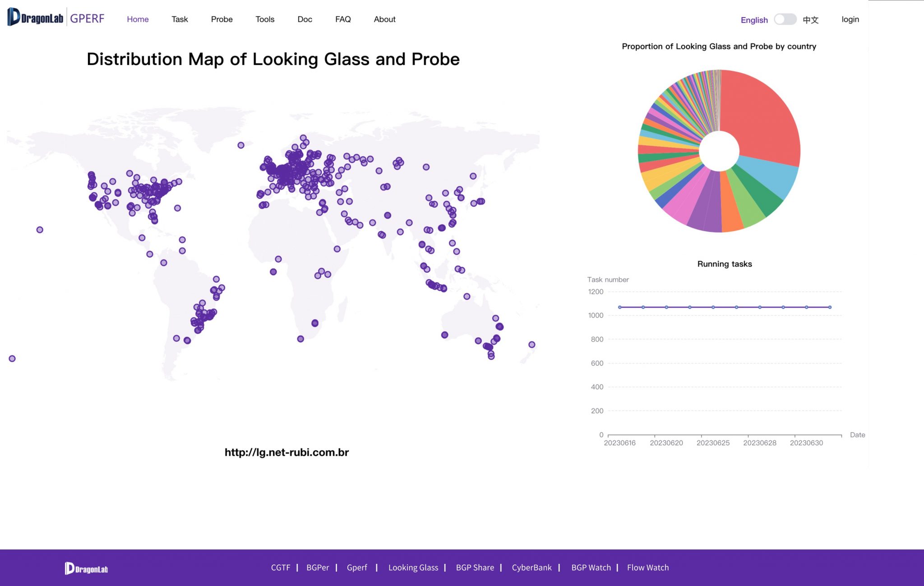Toggle the English/中文 language switch
Viewport: 924px width, 586px height.
pyautogui.click(x=785, y=19)
